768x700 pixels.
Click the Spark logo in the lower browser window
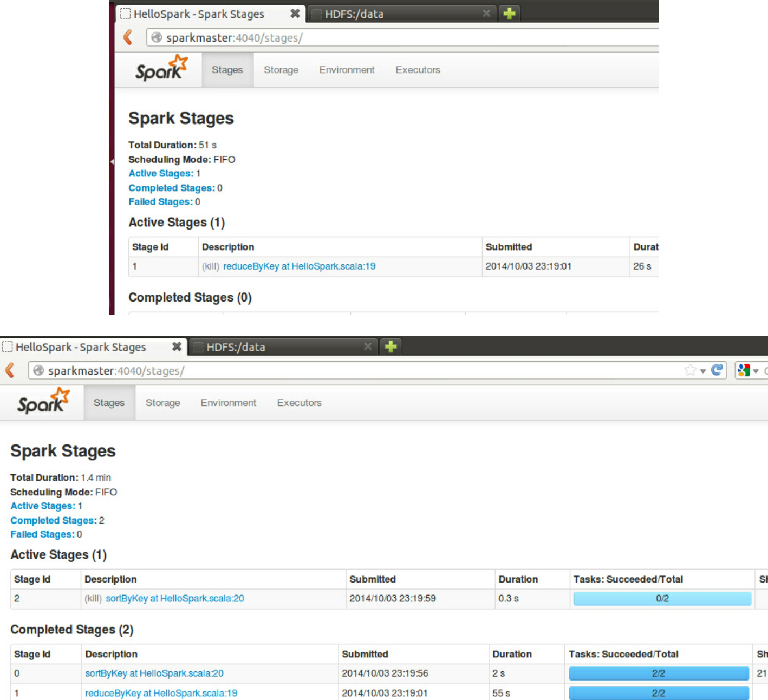pos(43,401)
